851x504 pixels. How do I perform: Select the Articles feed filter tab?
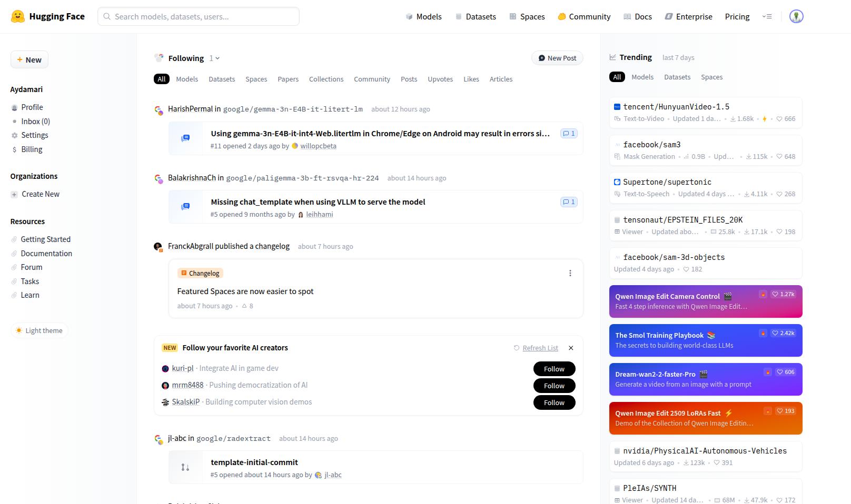pyautogui.click(x=501, y=79)
